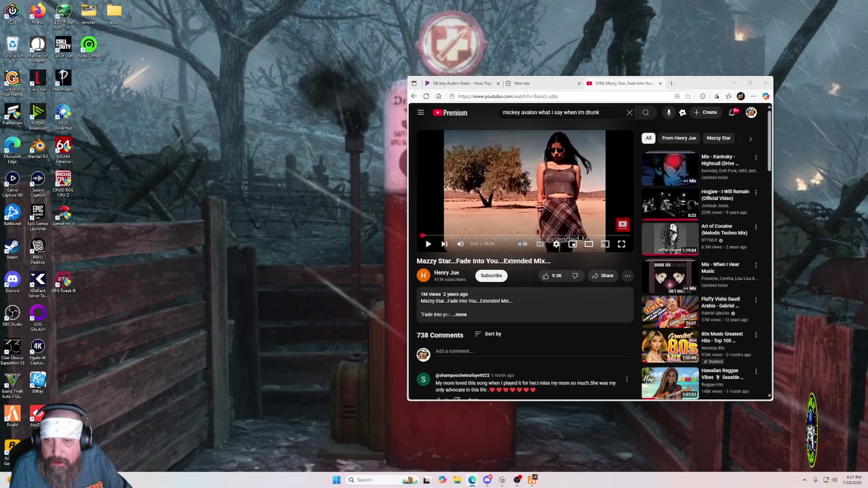Share the Mazzy Star video

602,276
